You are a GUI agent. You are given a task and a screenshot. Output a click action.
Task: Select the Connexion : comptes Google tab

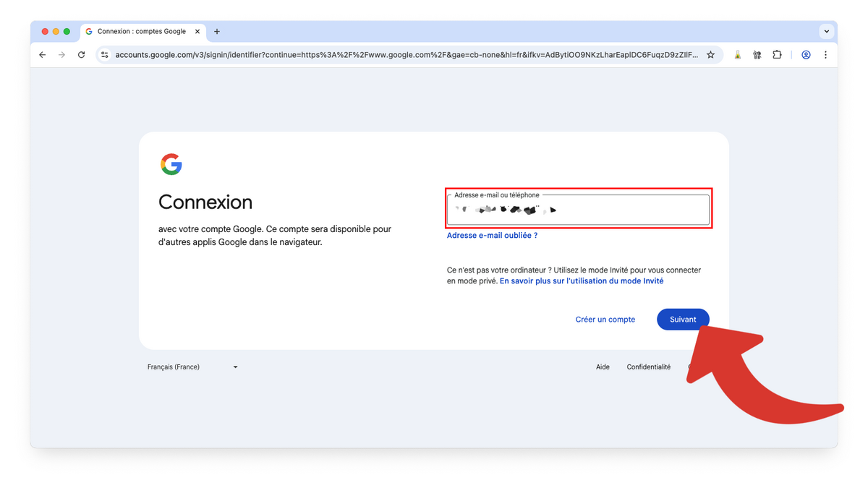(142, 32)
